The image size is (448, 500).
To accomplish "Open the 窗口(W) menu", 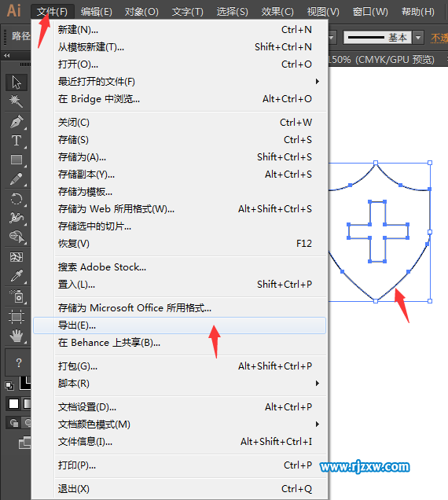I will pyautogui.click(x=370, y=12).
